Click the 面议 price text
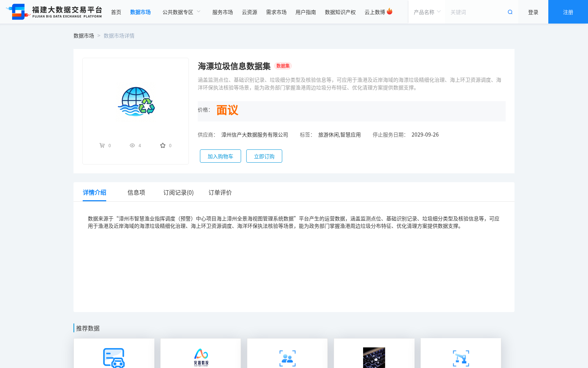This screenshot has height=368, width=588. click(x=227, y=110)
